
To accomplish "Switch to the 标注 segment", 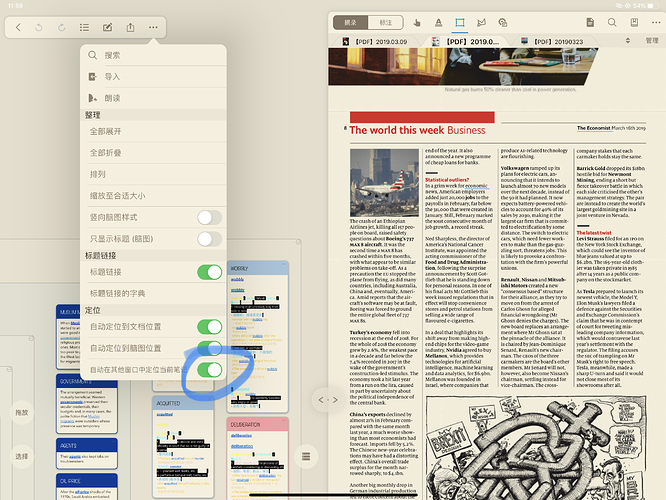I will coord(385,23).
